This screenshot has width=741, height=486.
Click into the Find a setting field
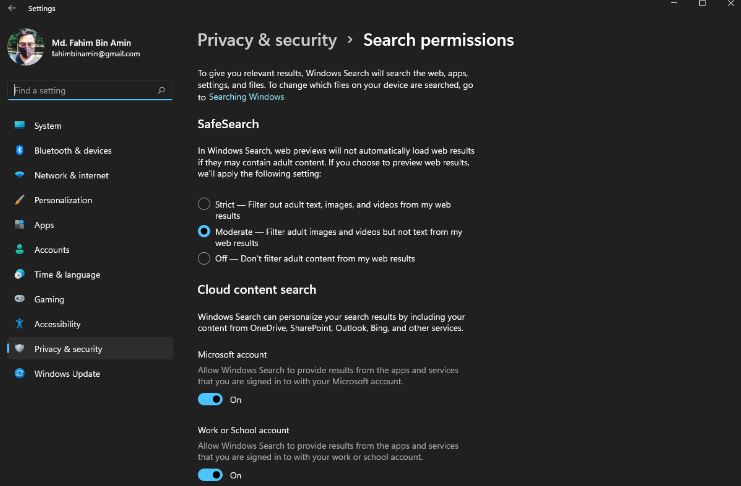click(x=90, y=90)
